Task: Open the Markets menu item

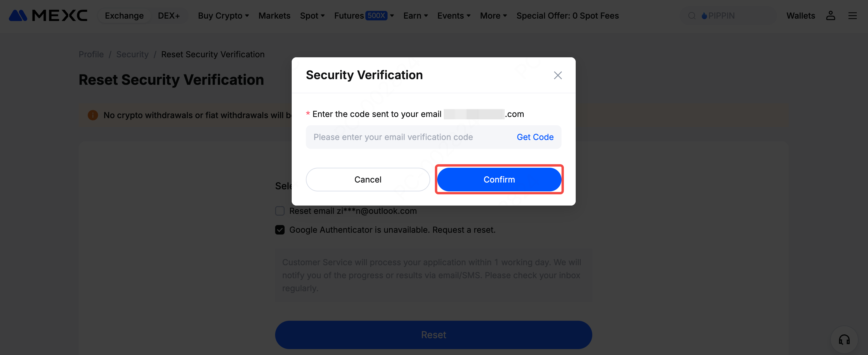Action: tap(274, 16)
